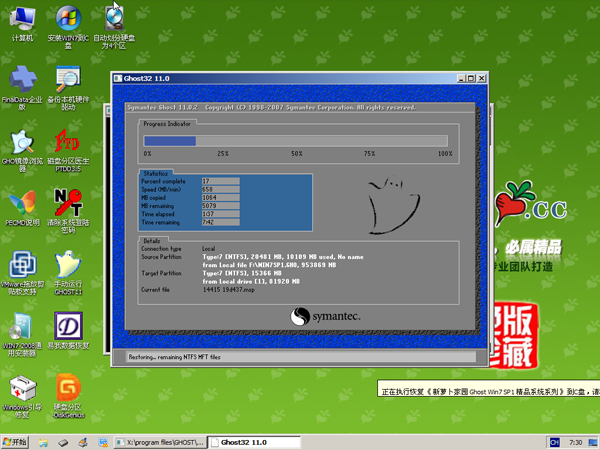Activate Ghost32 11.0 taskbar button
Viewport: 600px width, 450px height.
tap(254, 442)
